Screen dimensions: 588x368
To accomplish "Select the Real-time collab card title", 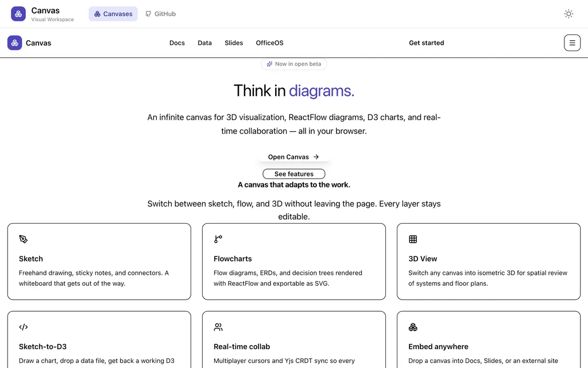I will pos(242,347).
